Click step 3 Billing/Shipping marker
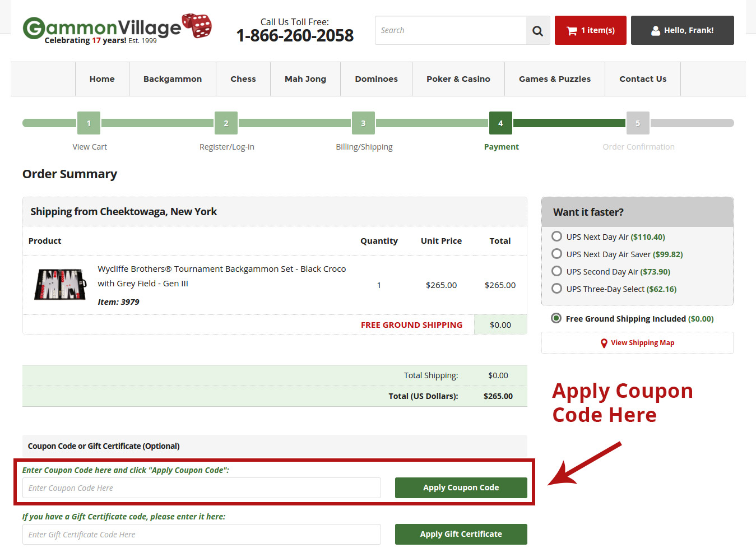This screenshot has width=756, height=557. pos(363,123)
